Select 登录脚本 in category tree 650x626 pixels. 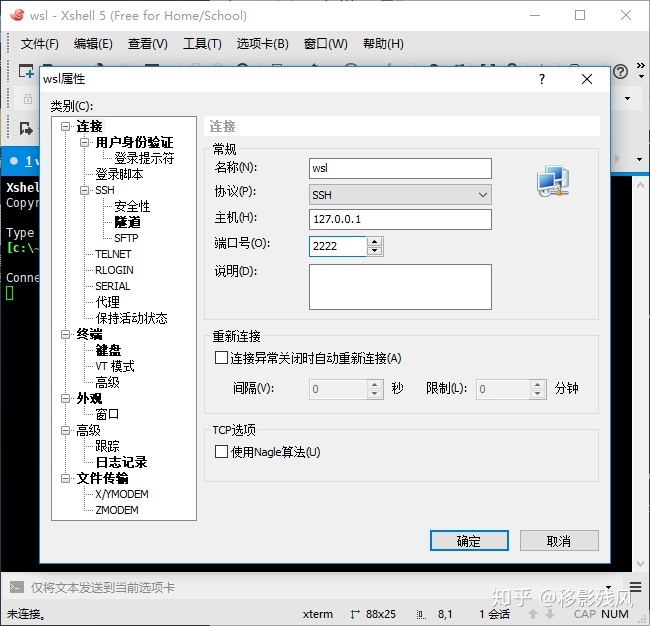[119, 174]
